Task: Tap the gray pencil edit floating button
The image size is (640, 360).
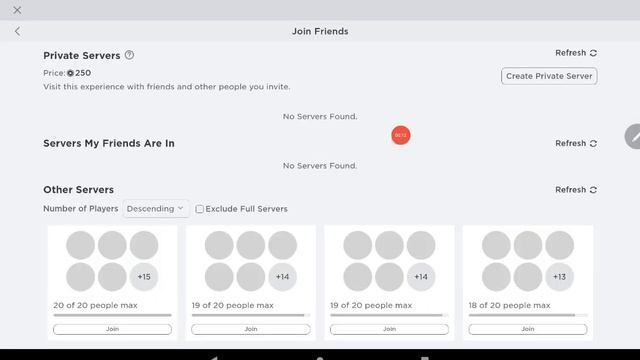Action: [x=633, y=136]
